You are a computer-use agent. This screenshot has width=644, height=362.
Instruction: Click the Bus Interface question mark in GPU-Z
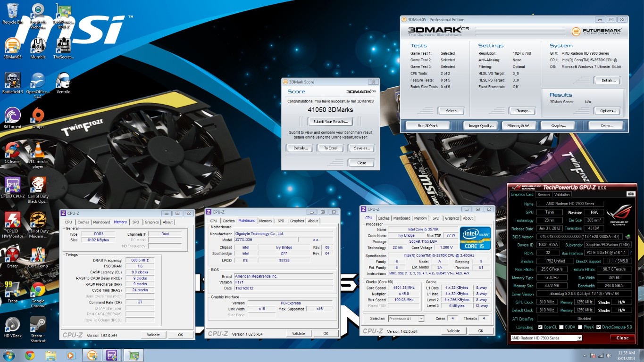(630, 253)
